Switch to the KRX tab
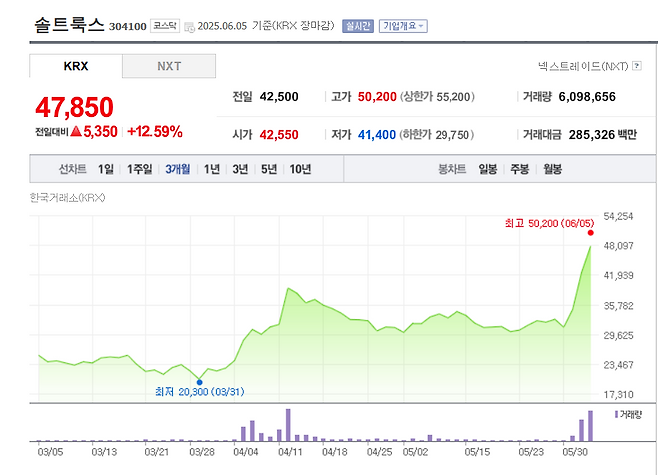Screen dimensions: 658x475 76,66
